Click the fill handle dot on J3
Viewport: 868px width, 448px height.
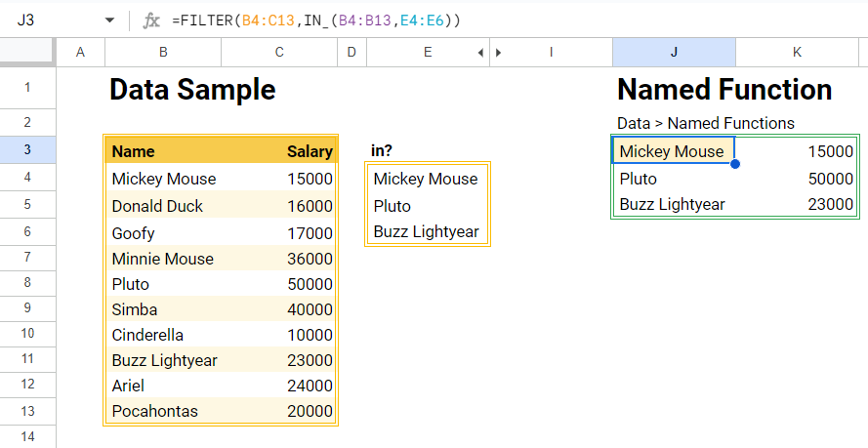point(735,164)
